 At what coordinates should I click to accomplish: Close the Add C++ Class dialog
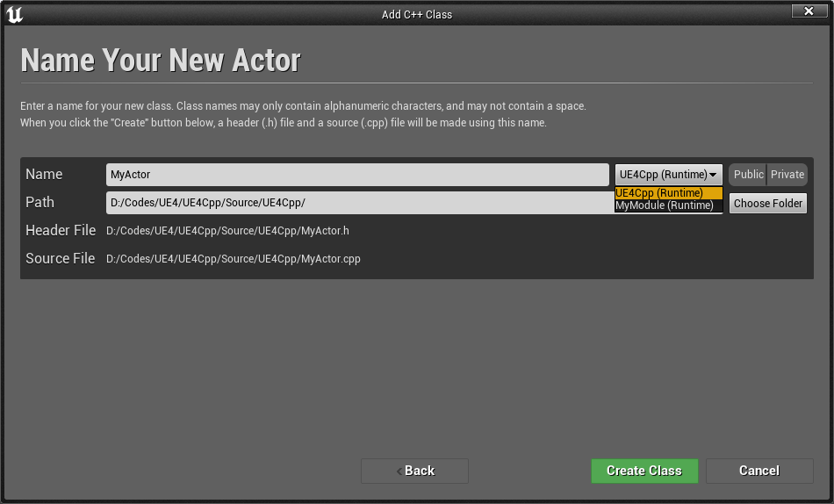(809, 11)
